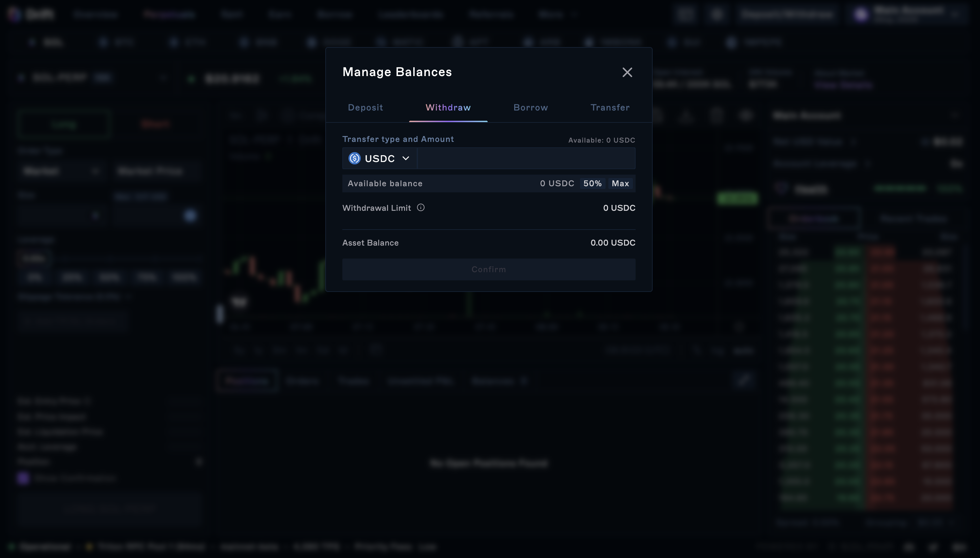980x558 pixels.
Task: Select the Transfer tab
Action: click(610, 108)
